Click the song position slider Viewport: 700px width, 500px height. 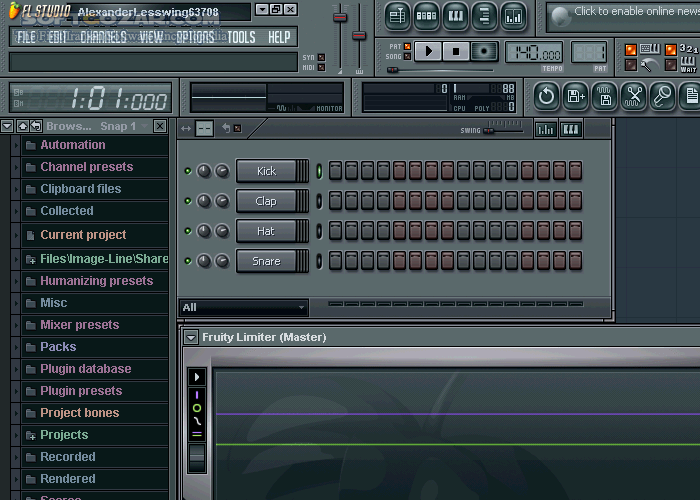pyautogui.click(x=392, y=70)
